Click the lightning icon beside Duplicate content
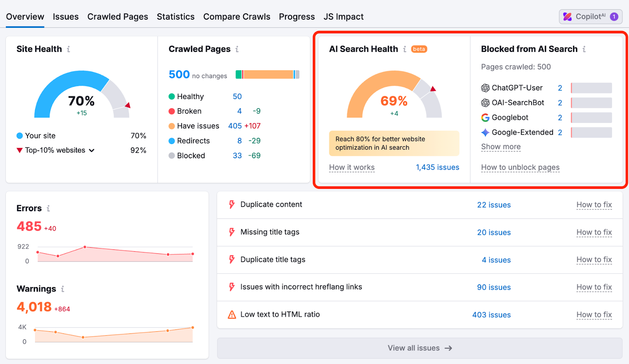629x364 pixels. pos(231,204)
